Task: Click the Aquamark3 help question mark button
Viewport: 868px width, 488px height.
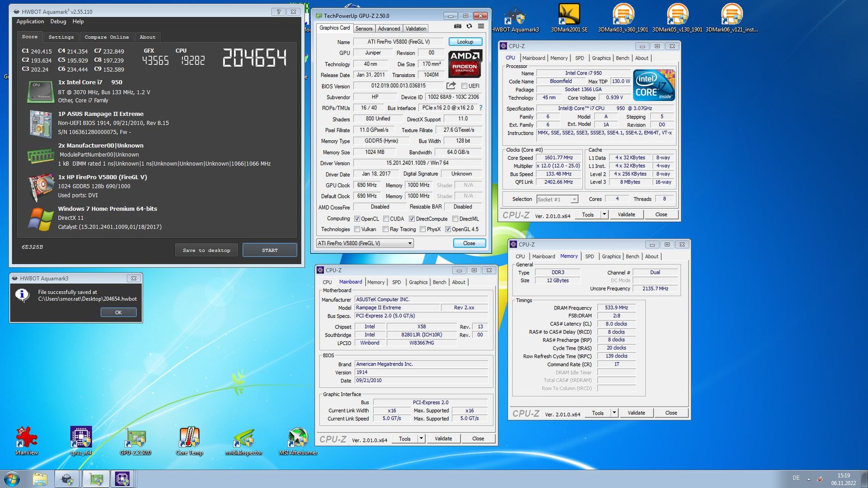Action: tap(278, 12)
